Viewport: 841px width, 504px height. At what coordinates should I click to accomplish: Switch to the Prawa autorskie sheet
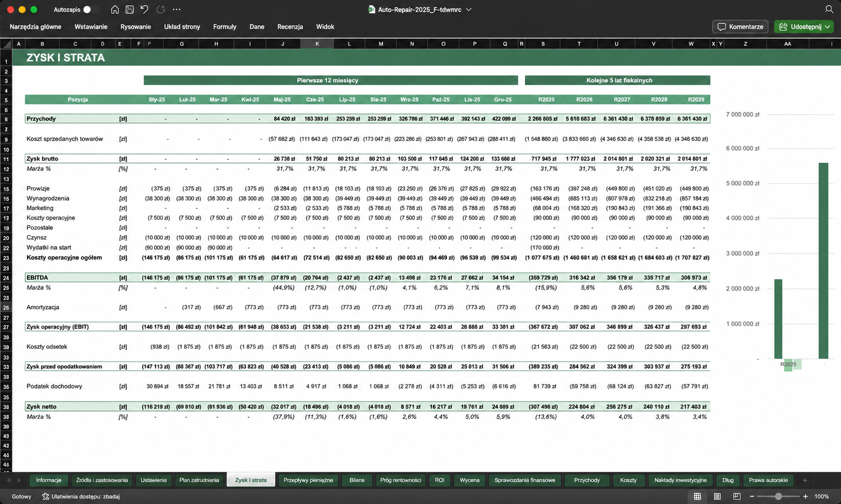click(768, 480)
